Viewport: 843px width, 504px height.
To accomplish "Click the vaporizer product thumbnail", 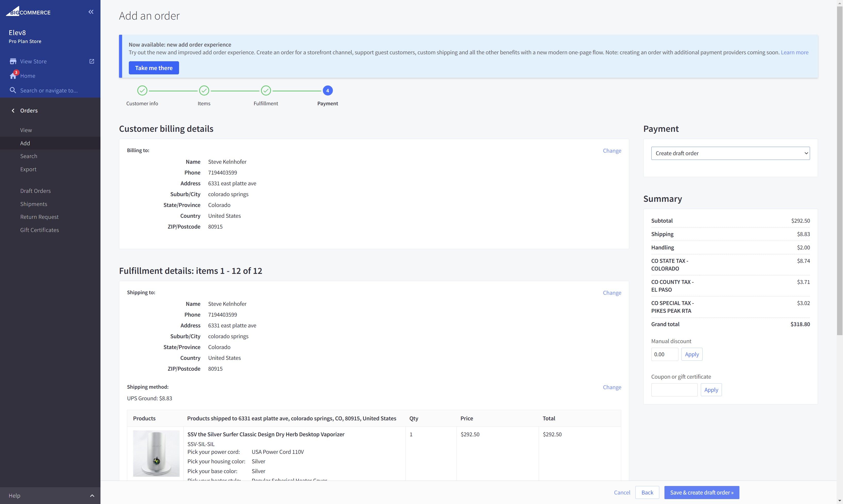I will (x=156, y=453).
